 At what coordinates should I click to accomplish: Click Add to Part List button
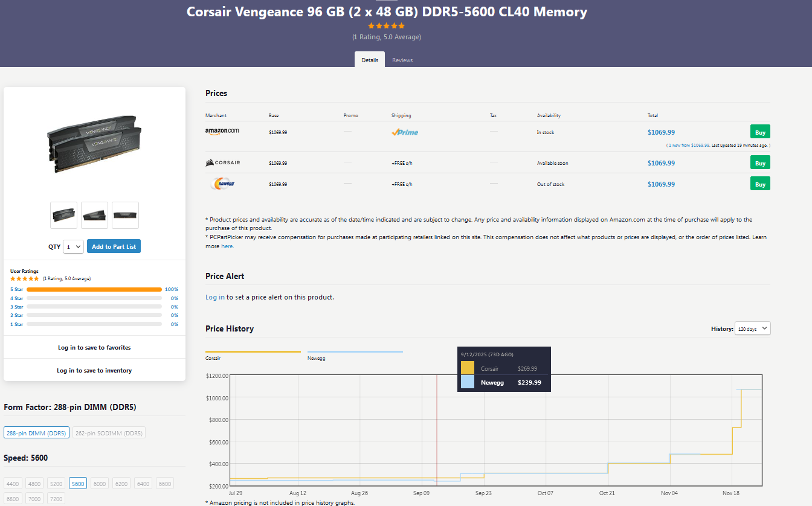pos(114,246)
